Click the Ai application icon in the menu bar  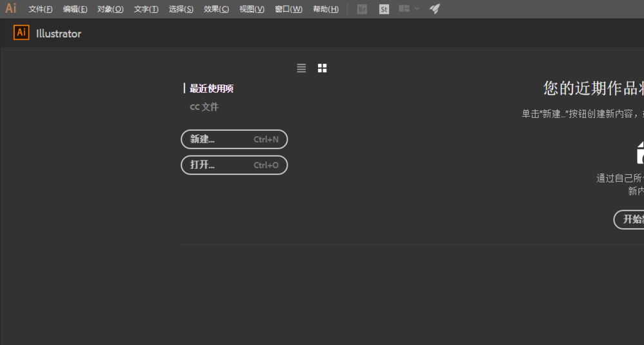11,8
